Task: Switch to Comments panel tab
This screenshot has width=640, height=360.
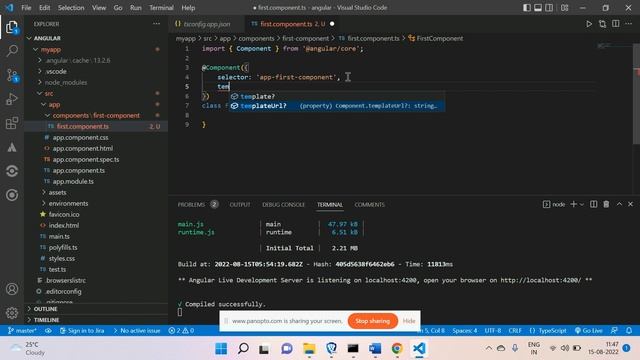Action: [x=369, y=204]
